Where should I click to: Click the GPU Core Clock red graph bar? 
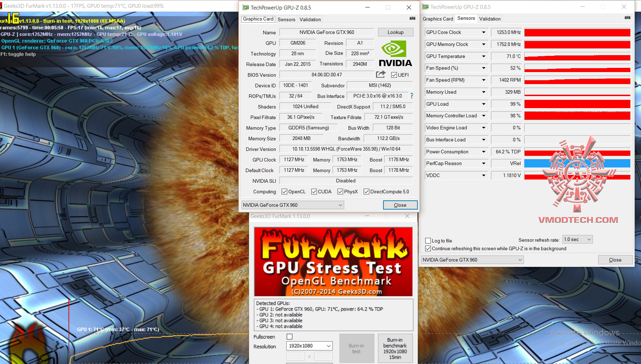point(577,33)
